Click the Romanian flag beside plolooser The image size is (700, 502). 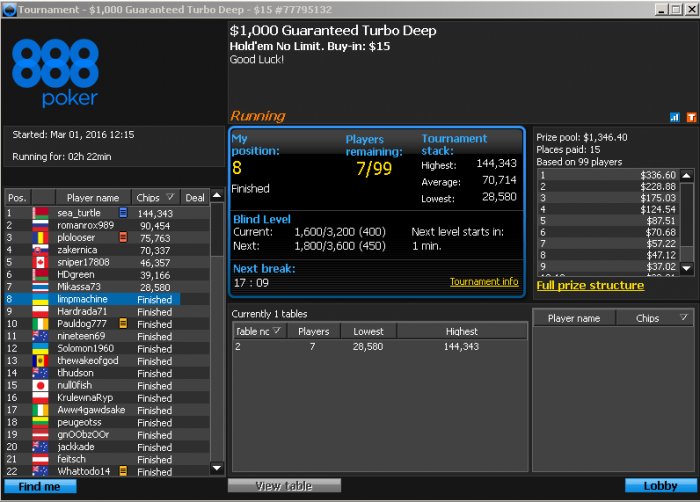click(40, 237)
